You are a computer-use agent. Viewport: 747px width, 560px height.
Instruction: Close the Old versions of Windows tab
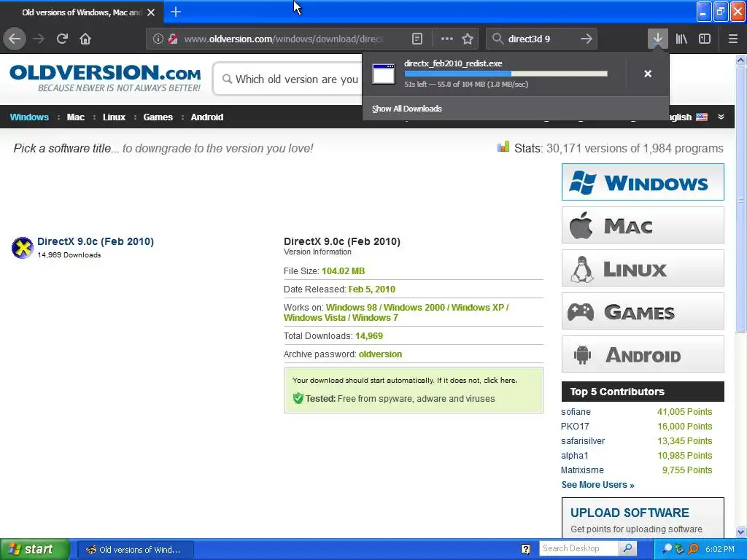(x=151, y=12)
